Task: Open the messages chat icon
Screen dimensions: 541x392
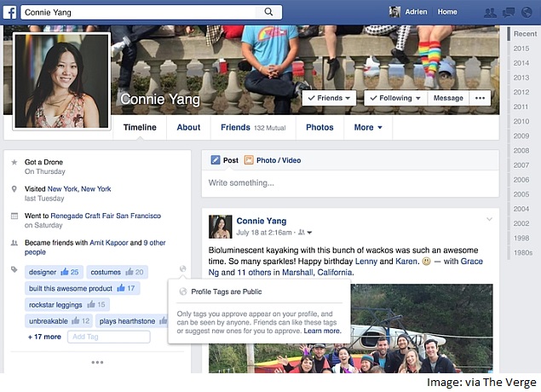Action: click(x=509, y=13)
